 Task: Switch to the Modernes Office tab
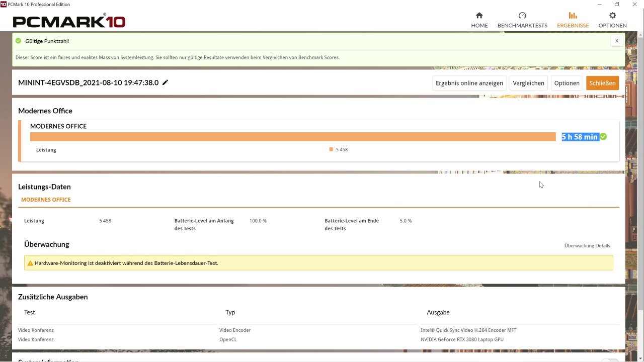tap(46, 200)
